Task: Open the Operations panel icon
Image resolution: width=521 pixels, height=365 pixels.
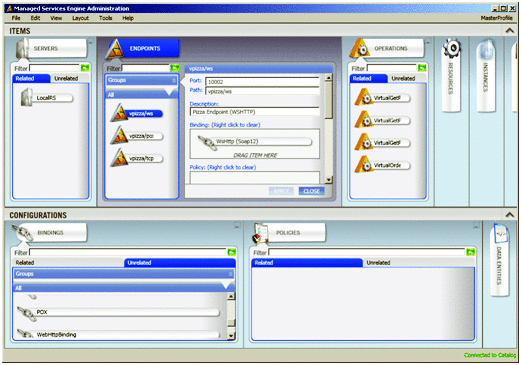Action: [x=359, y=49]
